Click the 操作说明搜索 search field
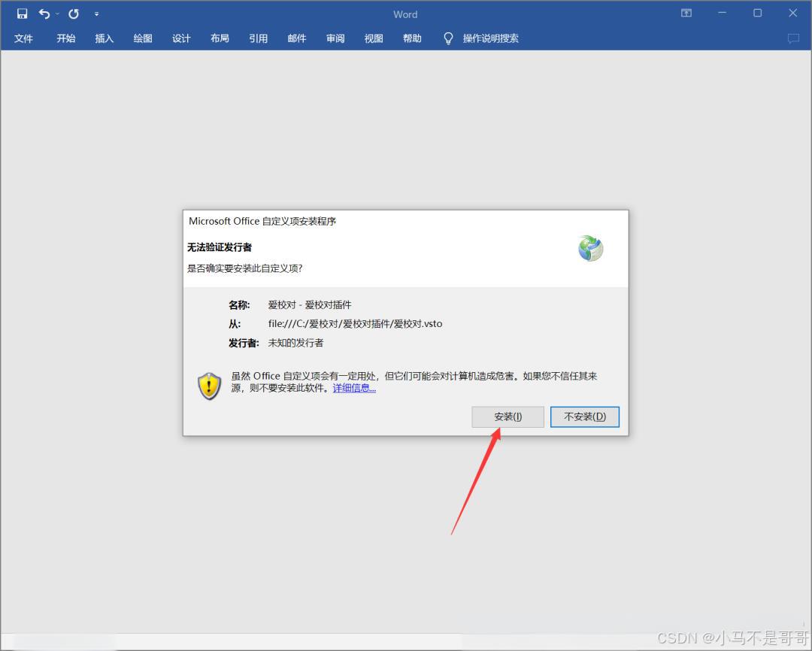 point(490,38)
